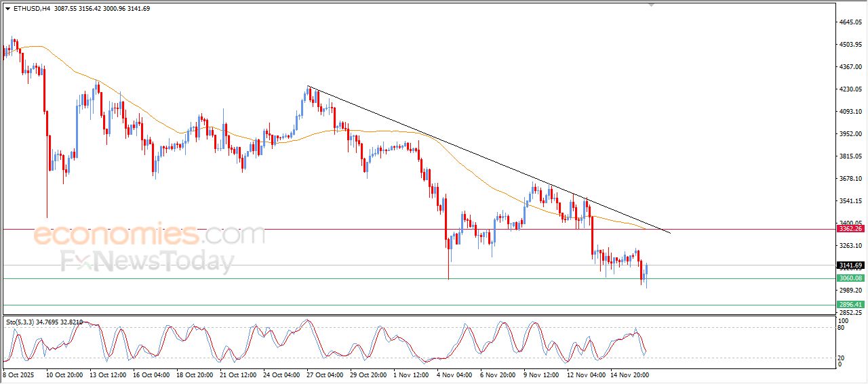The image size is (868, 384).
Task: Click the 2852.25 price scale value
Action: coord(850,313)
